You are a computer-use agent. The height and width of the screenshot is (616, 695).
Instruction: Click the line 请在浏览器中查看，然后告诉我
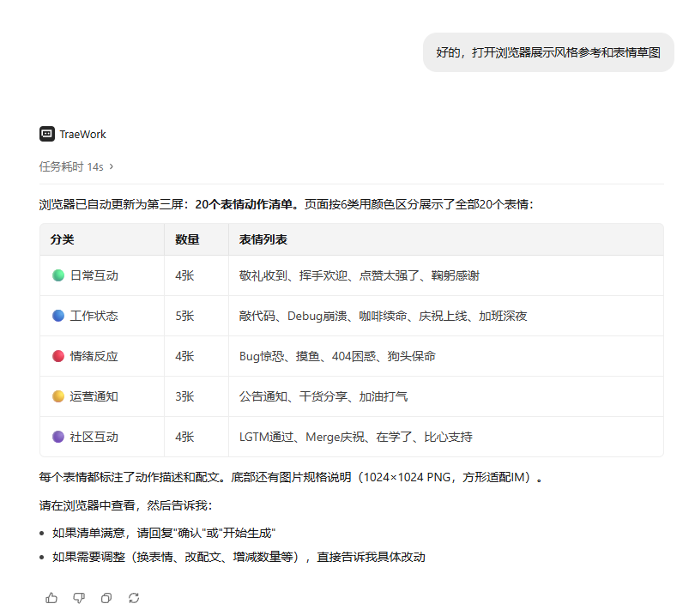click(x=126, y=505)
